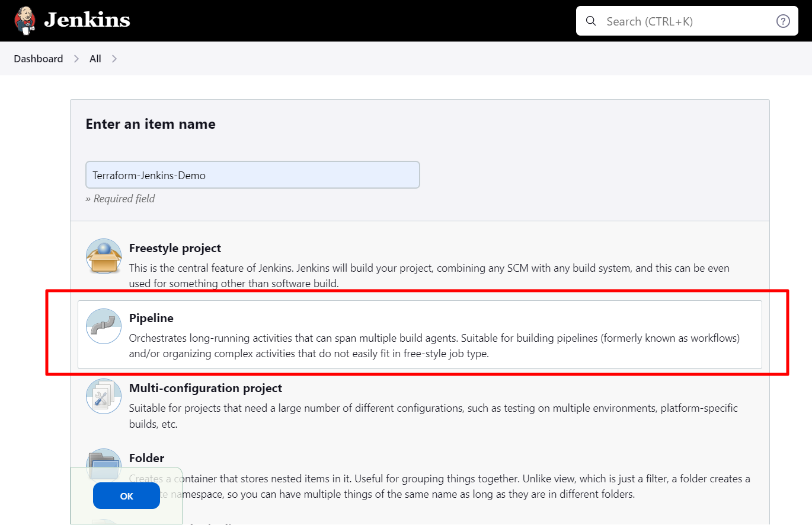The width and height of the screenshot is (812, 528).
Task: Click the magnifier icon in search box
Action: click(x=590, y=21)
